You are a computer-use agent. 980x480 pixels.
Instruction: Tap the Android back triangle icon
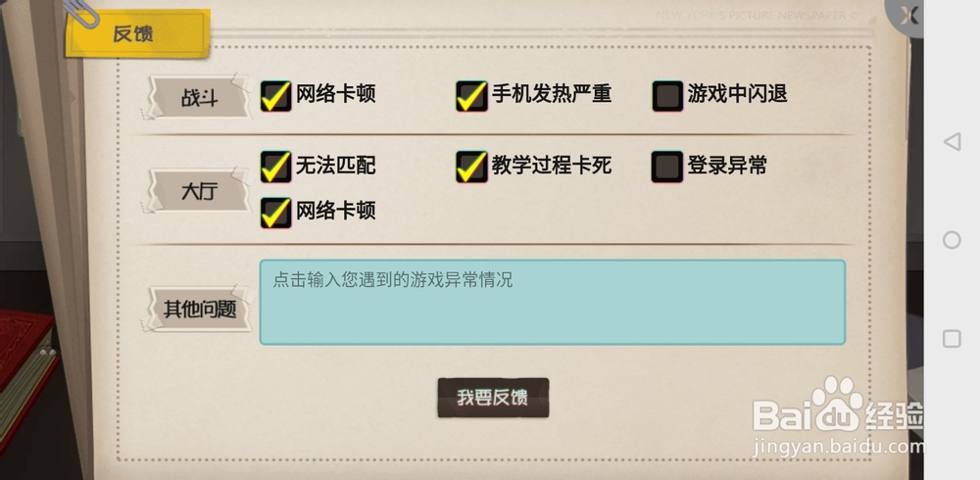coord(952,142)
